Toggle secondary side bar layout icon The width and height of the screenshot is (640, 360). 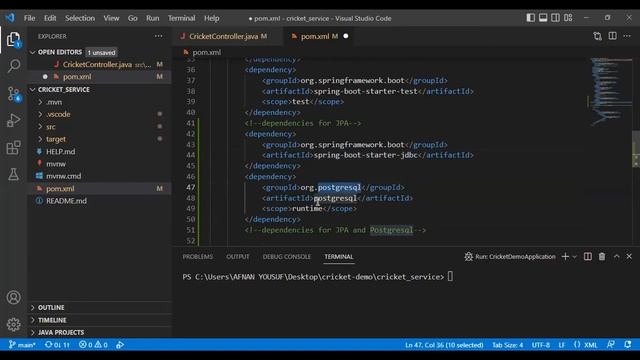tap(556, 18)
